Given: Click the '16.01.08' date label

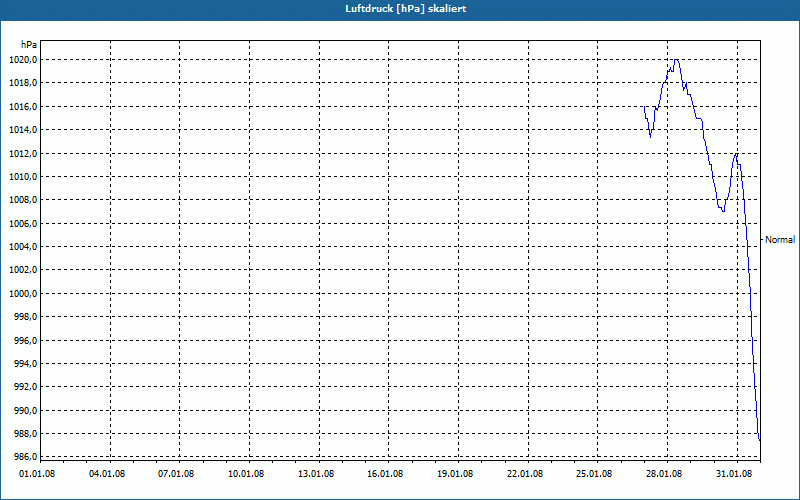Looking at the screenshot, I should [x=386, y=474].
